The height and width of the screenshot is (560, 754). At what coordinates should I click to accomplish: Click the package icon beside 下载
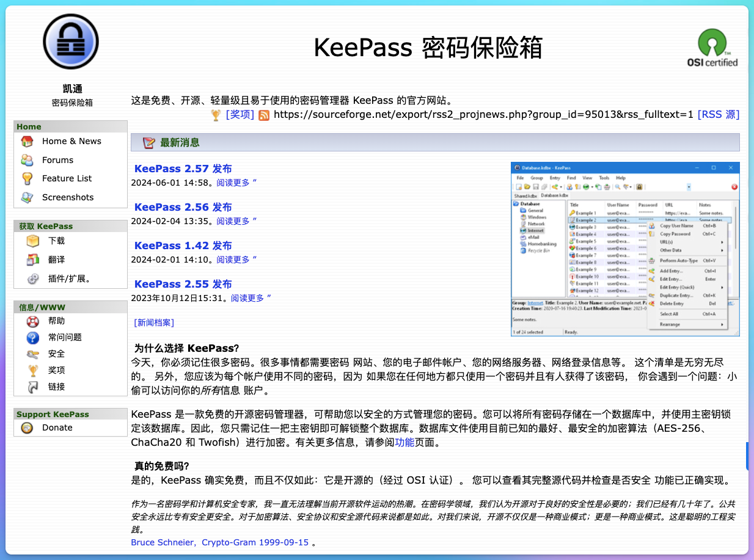pos(33,241)
